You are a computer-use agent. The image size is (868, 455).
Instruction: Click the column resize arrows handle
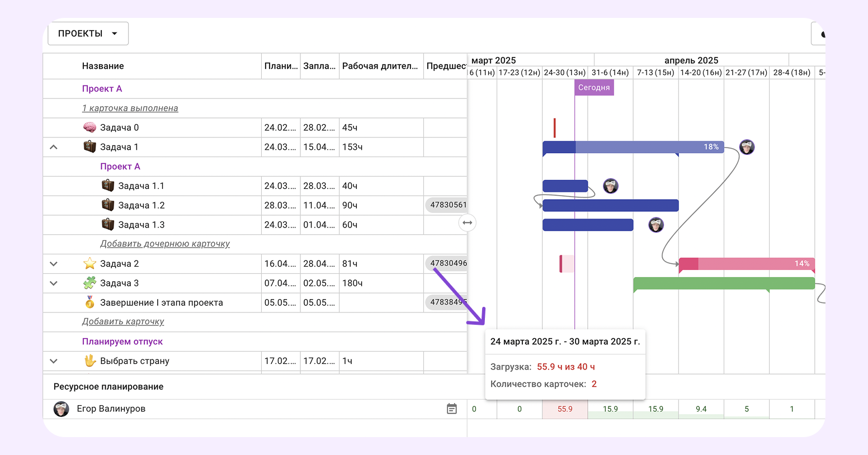pos(468,223)
